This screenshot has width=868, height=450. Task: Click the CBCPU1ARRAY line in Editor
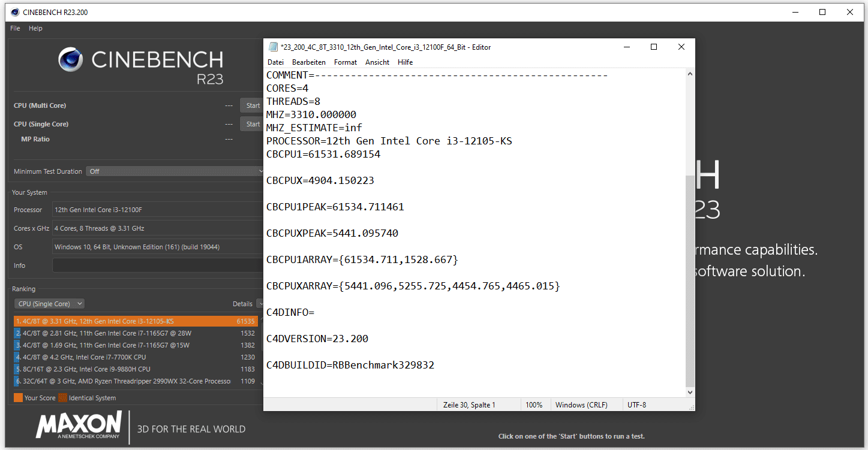coord(362,259)
